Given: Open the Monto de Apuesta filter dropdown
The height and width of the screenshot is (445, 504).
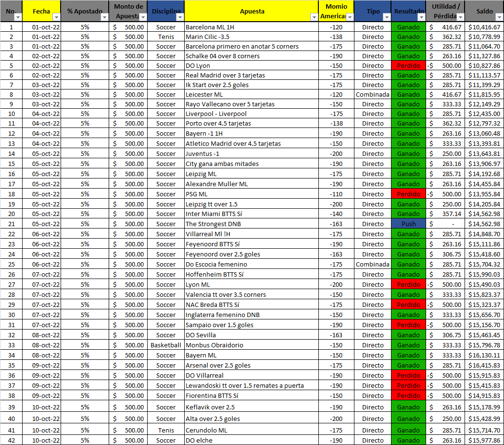Looking at the screenshot, I should [x=143, y=17].
